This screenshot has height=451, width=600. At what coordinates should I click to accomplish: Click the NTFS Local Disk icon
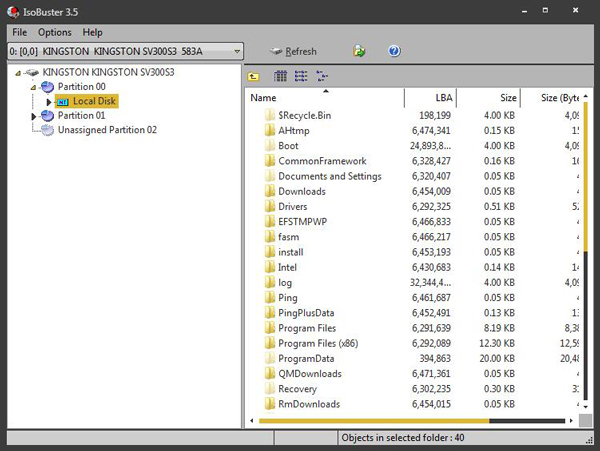63,102
